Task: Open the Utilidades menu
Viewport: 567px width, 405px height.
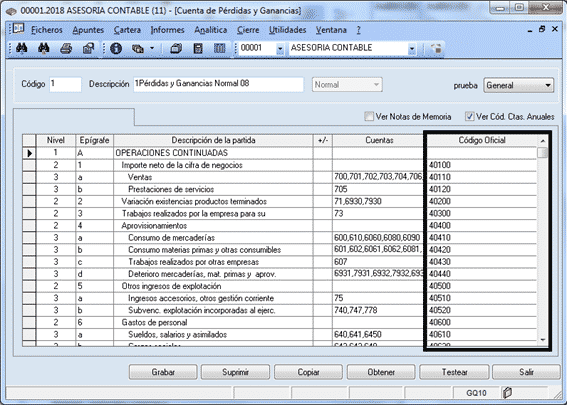Action: [287, 30]
